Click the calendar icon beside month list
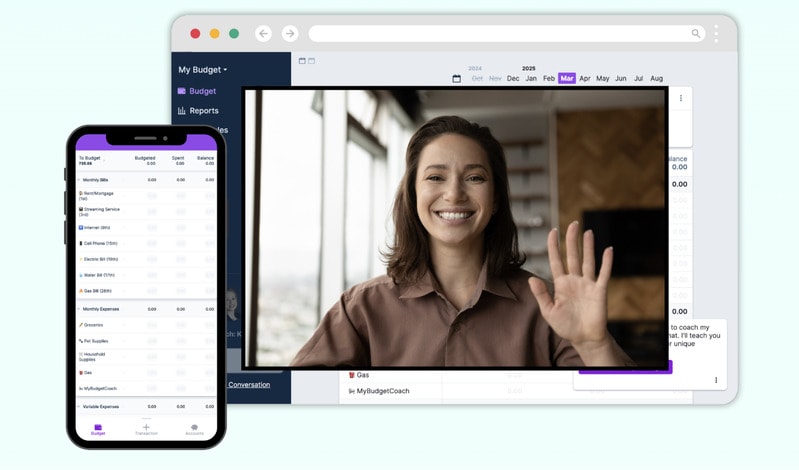The height and width of the screenshot is (470, 799). tap(457, 78)
